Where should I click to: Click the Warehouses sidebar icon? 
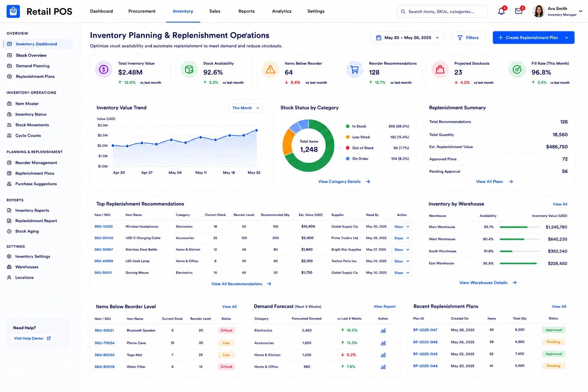click(x=10, y=267)
